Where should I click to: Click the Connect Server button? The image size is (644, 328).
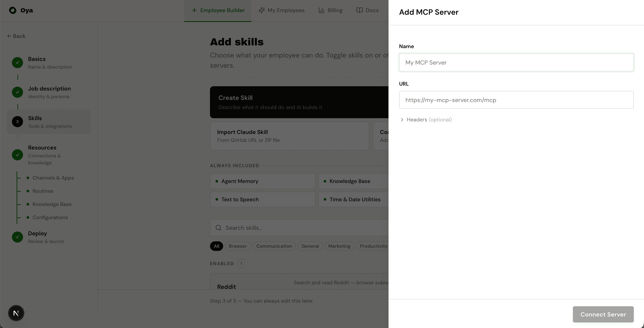coord(603,314)
